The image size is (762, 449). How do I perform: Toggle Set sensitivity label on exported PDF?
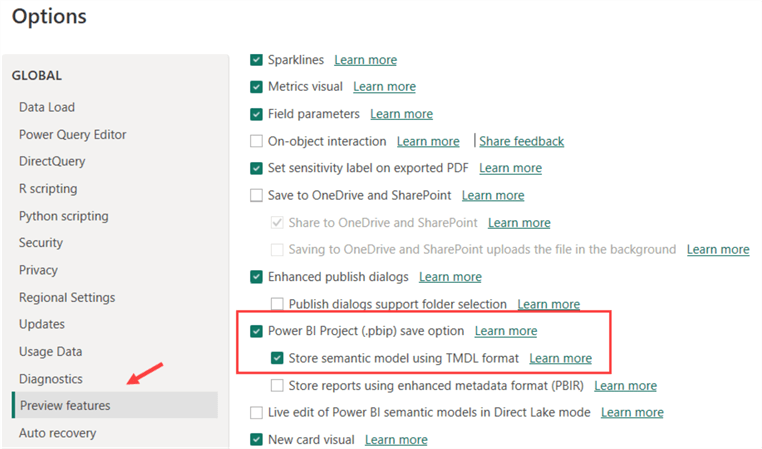pos(256,168)
